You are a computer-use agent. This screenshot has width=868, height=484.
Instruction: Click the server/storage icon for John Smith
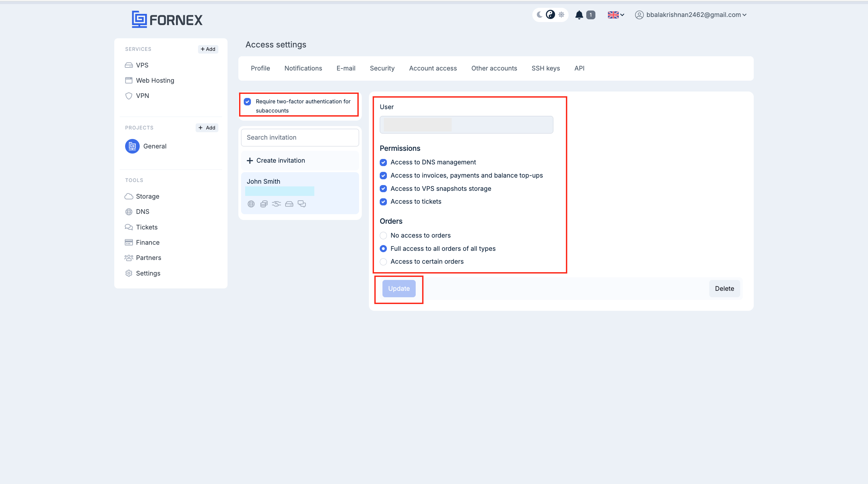[x=289, y=204]
